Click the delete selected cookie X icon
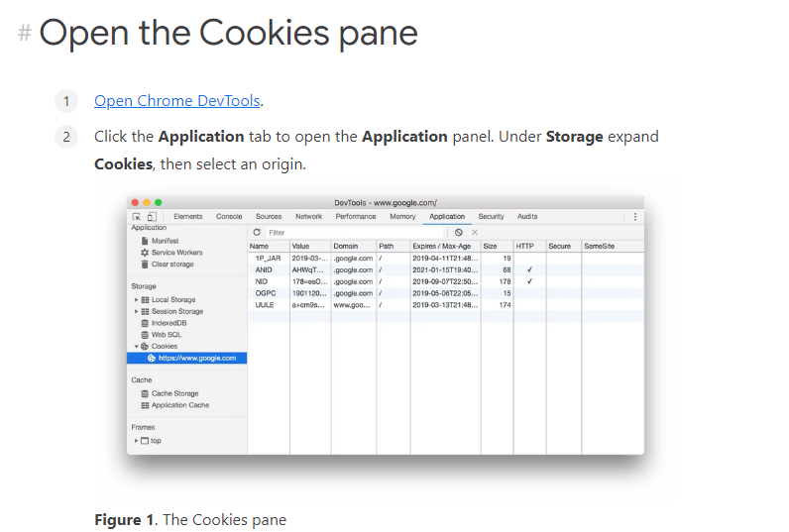The height and width of the screenshot is (532, 789). [x=475, y=232]
